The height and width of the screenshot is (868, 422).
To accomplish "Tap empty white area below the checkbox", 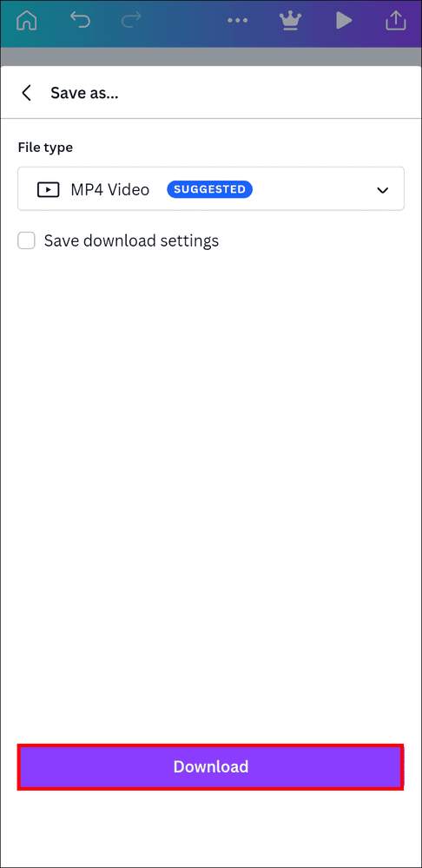I will [x=211, y=487].
